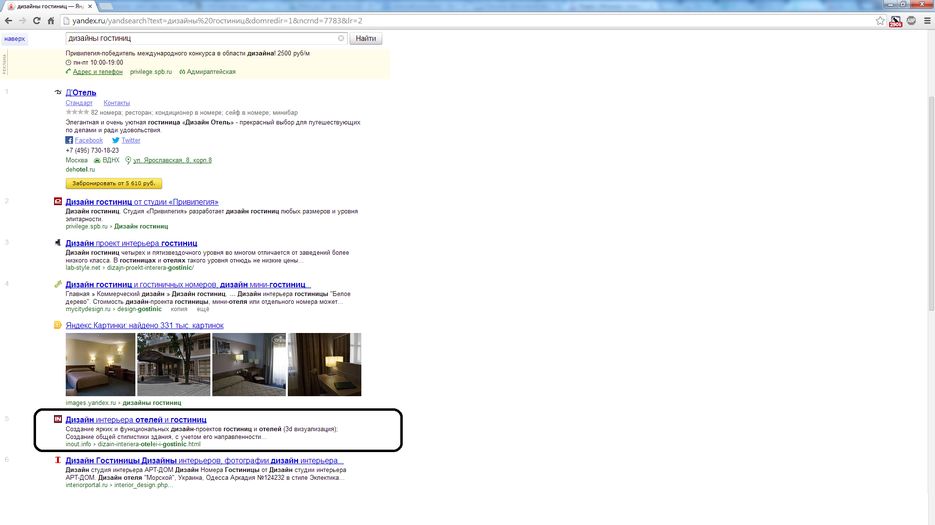Clear the search query with the X icon
The width and height of the screenshot is (935, 525).
coord(341,38)
